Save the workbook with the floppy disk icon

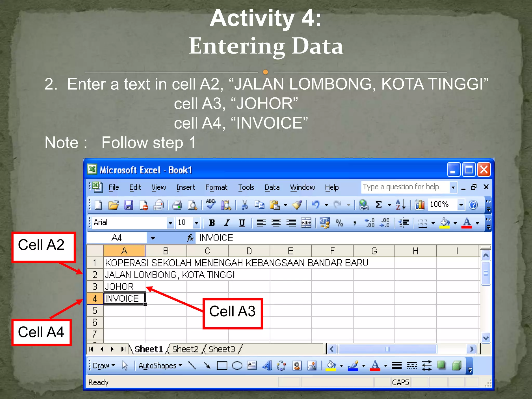point(129,205)
